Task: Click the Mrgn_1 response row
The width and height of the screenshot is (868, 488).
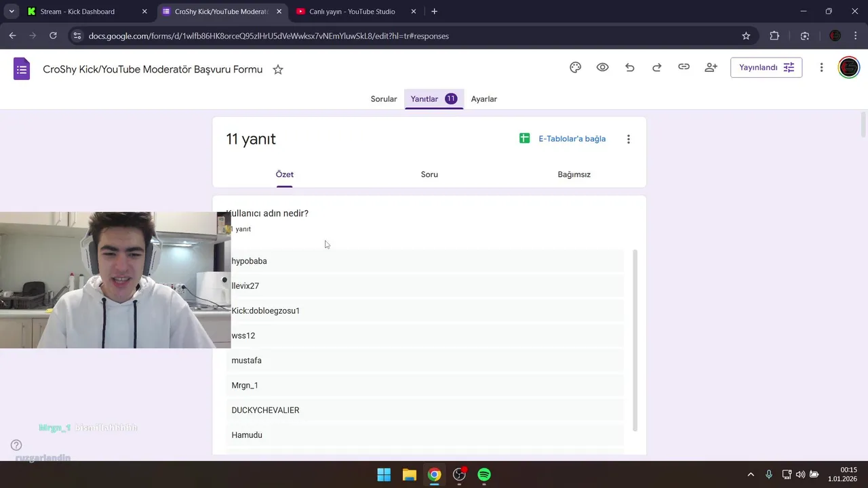Action: [x=425, y=385]
